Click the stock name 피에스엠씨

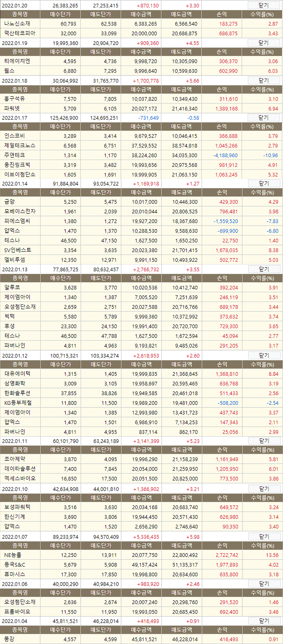(x=17, y=221)
